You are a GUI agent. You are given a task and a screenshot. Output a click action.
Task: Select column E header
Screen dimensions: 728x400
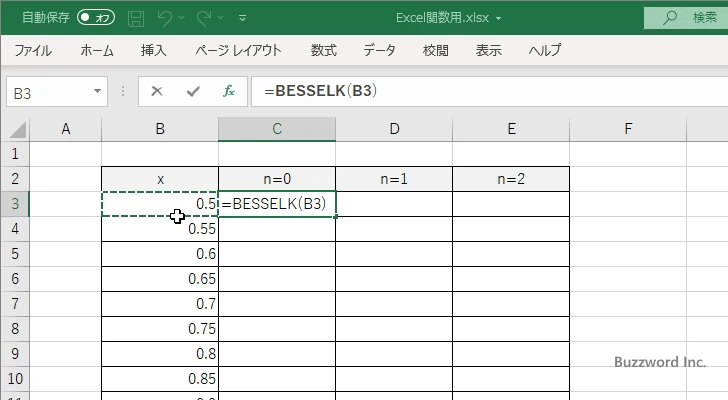point(511,129)
